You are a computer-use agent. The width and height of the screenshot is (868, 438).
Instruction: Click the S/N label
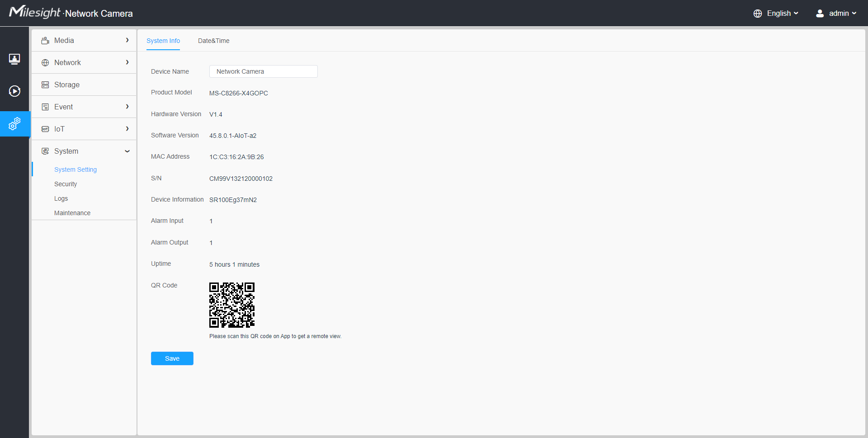(x=156, y=178)
